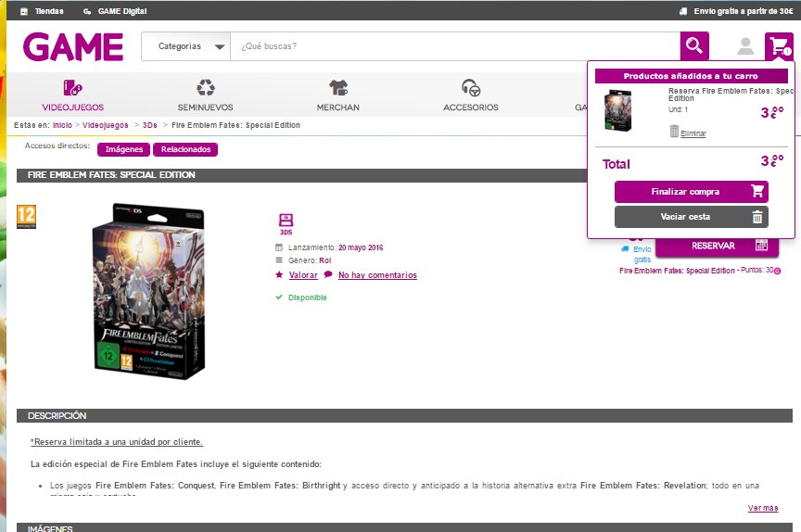Click the Valorar link
This screenshot has width=801, height=532.
pyautogui.click(x=303, y=275)
